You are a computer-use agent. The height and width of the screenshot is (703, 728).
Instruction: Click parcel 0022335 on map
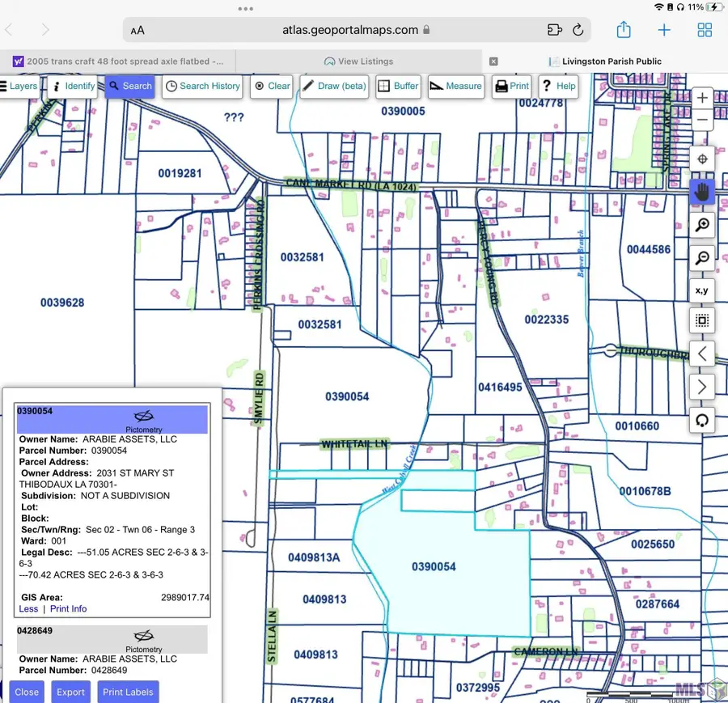(547, 320)
